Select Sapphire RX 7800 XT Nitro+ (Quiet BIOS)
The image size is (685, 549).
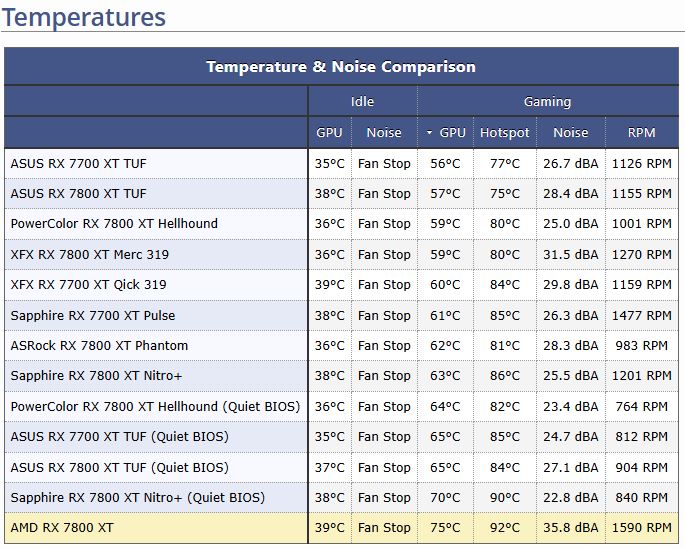click(138, 497)
